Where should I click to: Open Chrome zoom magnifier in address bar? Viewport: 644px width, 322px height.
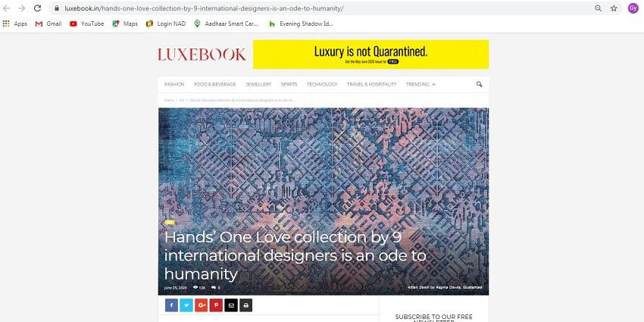598,8
